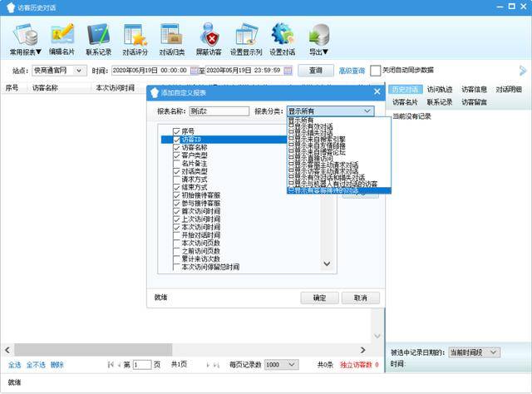Open the 对话归类 toolbar icon
The image size is (532, 394).
tap(171, 34)
